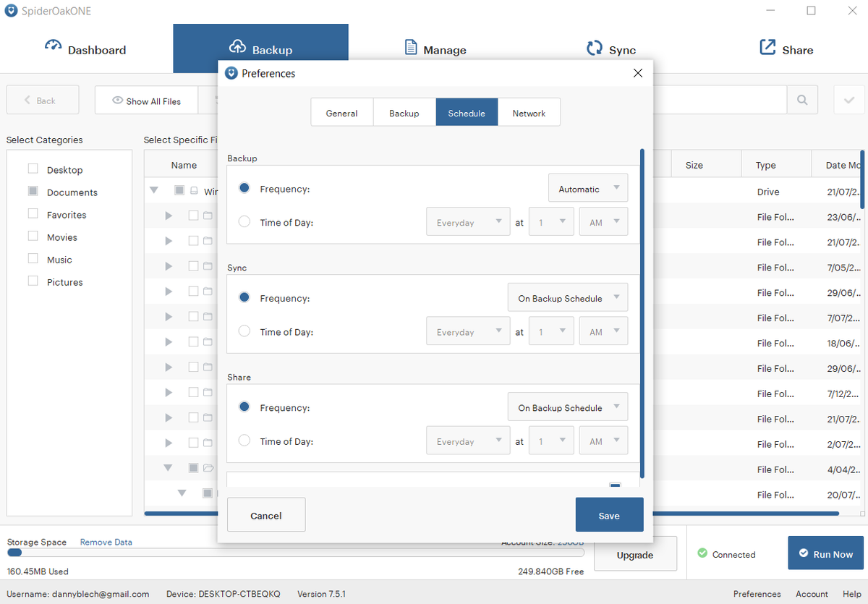Check the Documents category checkbox
This screenshot has height=604, width=868.
(32, 192)
